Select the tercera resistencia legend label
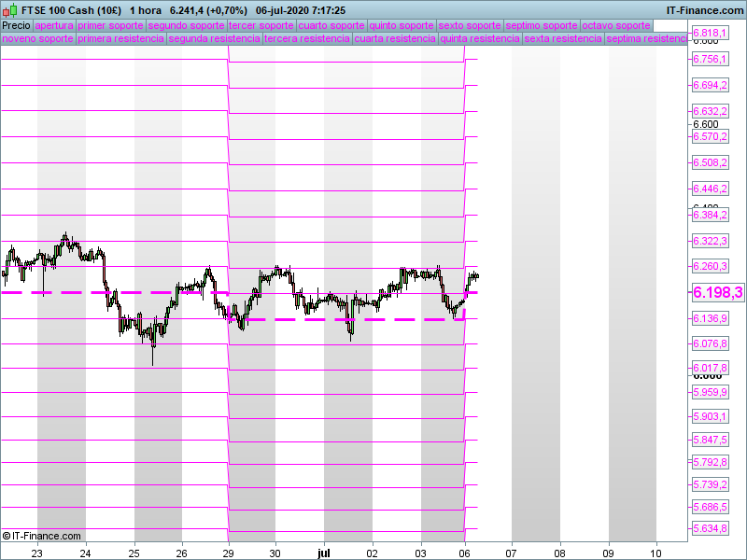This screenshot has width=747, height=560. [307, 39]
